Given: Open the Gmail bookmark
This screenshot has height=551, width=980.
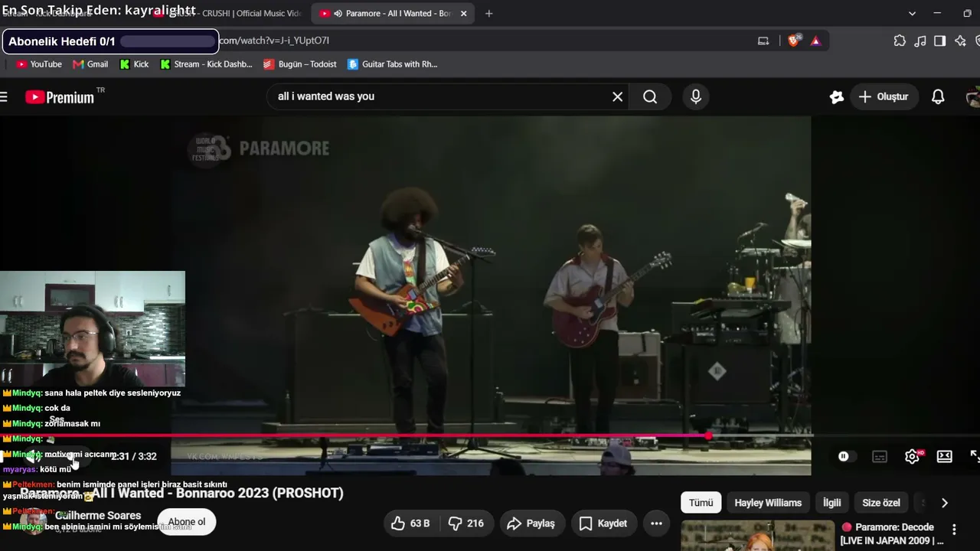Looking at the screenshot, I should coord(90,64).
